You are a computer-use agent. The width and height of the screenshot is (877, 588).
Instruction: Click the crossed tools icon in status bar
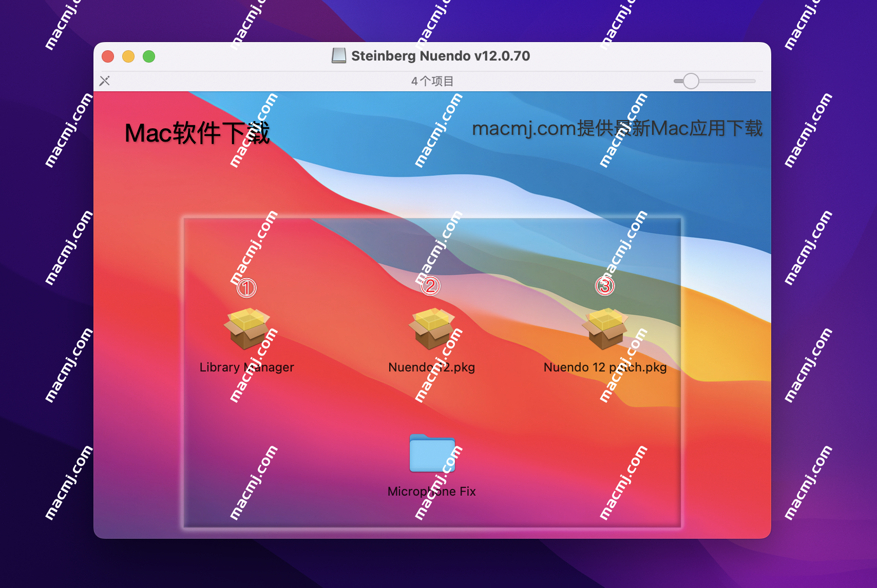(105, 81)
